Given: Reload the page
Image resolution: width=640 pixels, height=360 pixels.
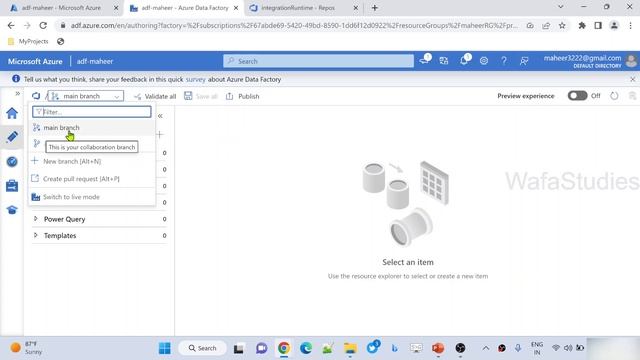Looking at the screenshot, I should click(43, 25).
